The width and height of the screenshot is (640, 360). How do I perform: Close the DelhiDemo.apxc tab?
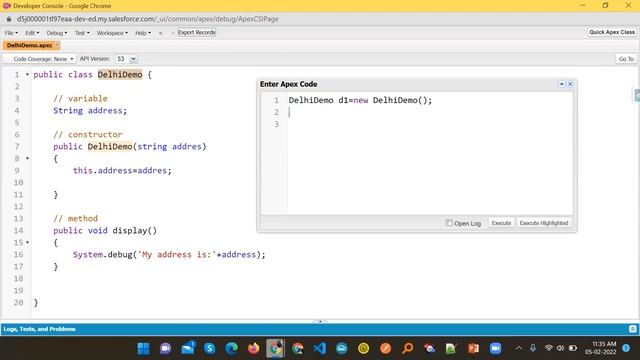[57, 45]
